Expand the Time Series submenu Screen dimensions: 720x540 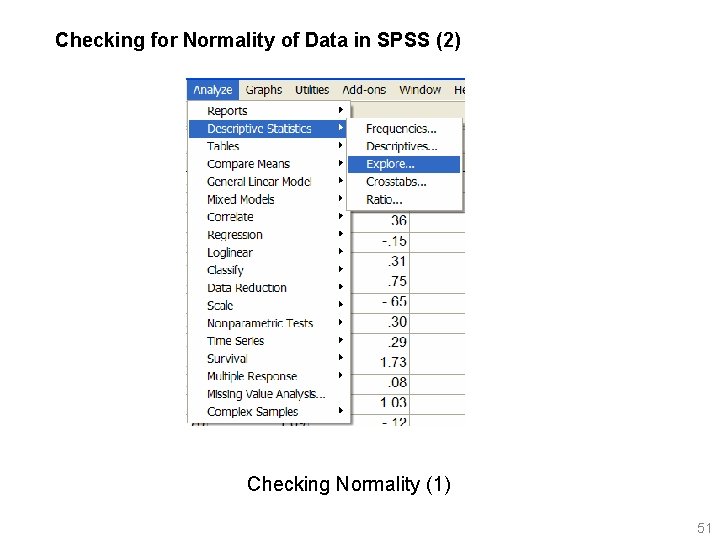click(236, 341)
